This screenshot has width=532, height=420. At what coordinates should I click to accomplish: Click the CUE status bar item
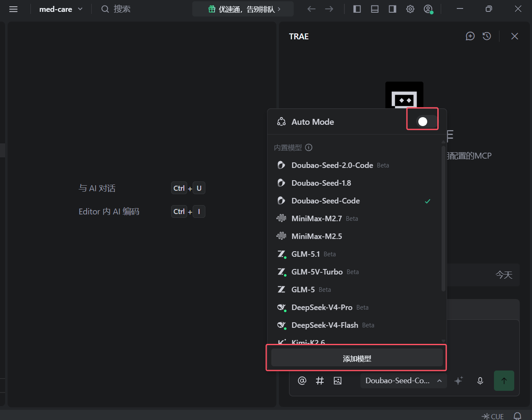click(493, 416)
